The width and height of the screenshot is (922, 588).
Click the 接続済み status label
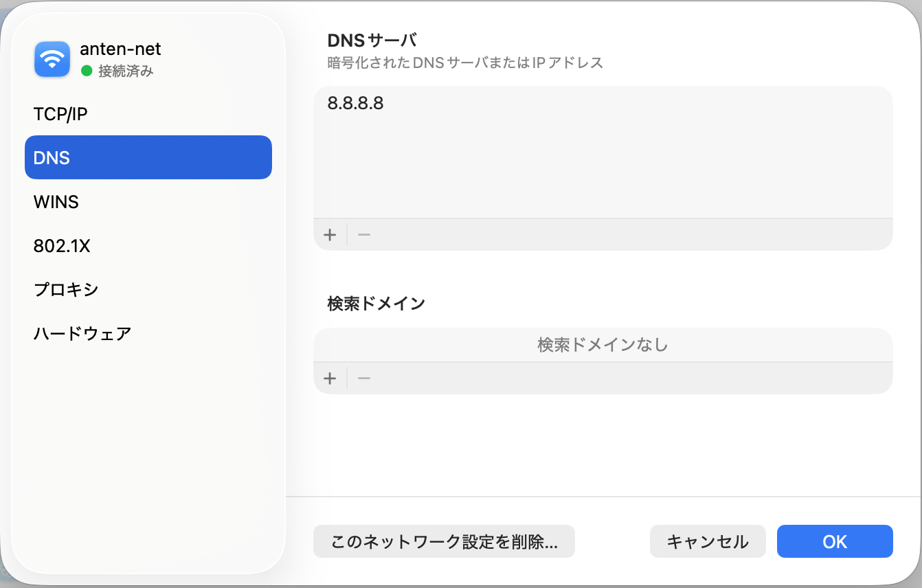coord(126,71)
